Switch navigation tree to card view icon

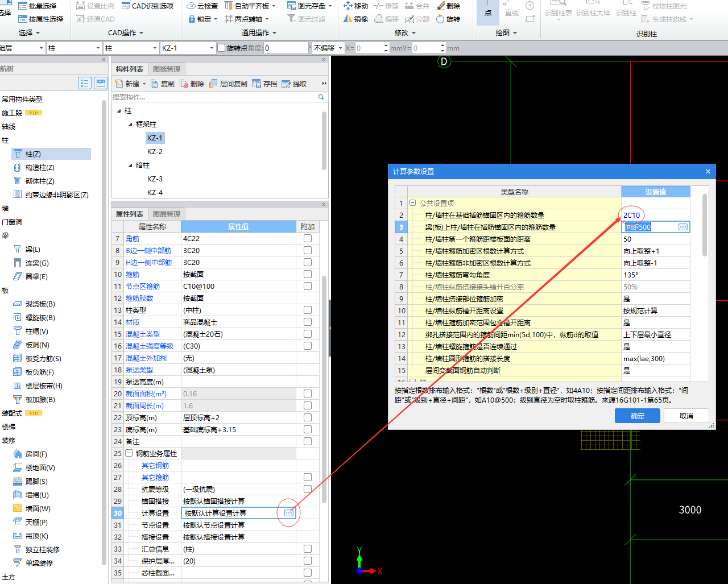101,84
